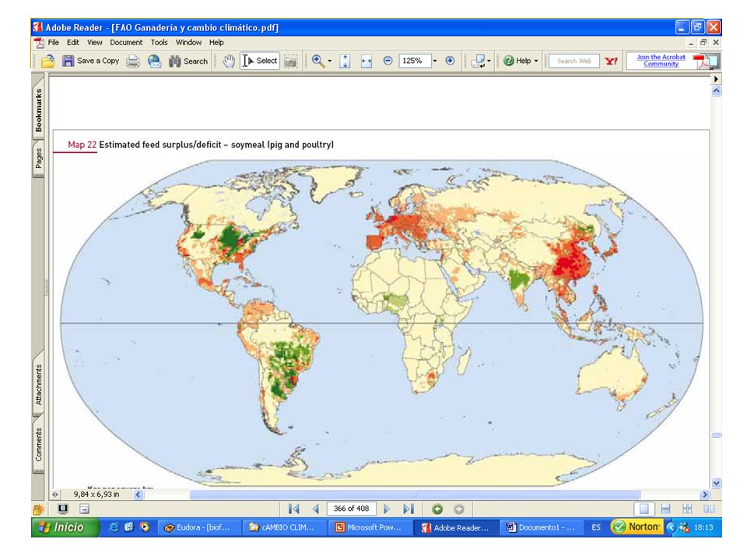This screenshot has height=560, width=747.
Task: Activate the Select text tool
Action: (x=260, y=61)
